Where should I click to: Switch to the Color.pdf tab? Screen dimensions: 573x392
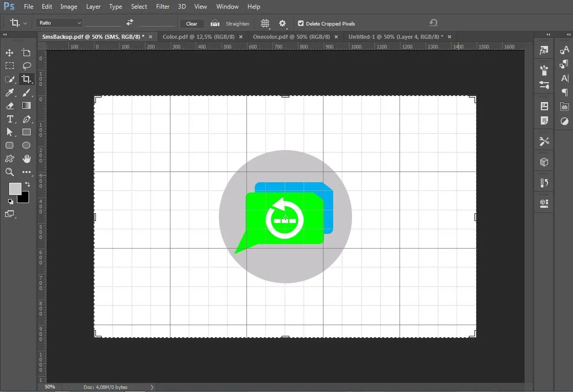(x=198, y=37)
